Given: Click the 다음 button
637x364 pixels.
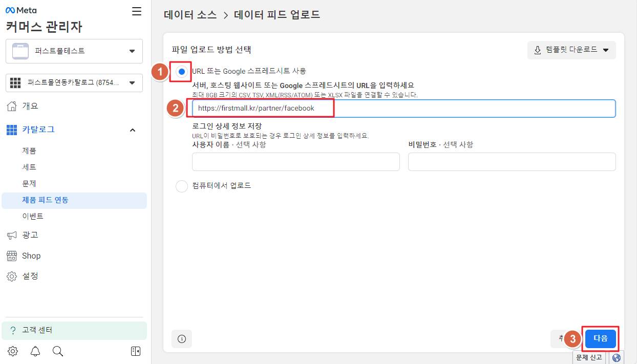Looking at the screenshot, I should tap(600, 338).
